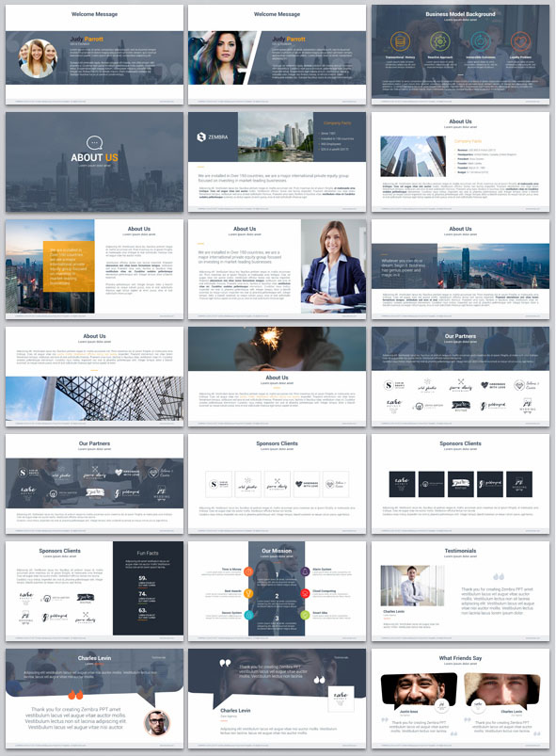Click the orange Time is Money circle icon

tap(248, 571)
